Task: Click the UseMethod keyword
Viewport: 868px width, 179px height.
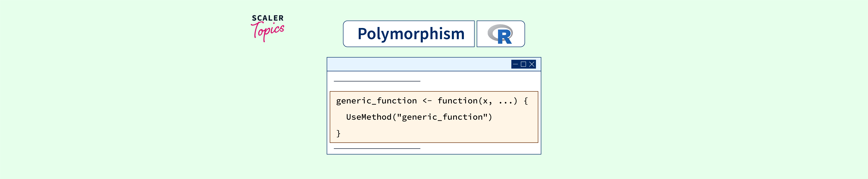Action: pyautogui.click(x=369, y=117)
